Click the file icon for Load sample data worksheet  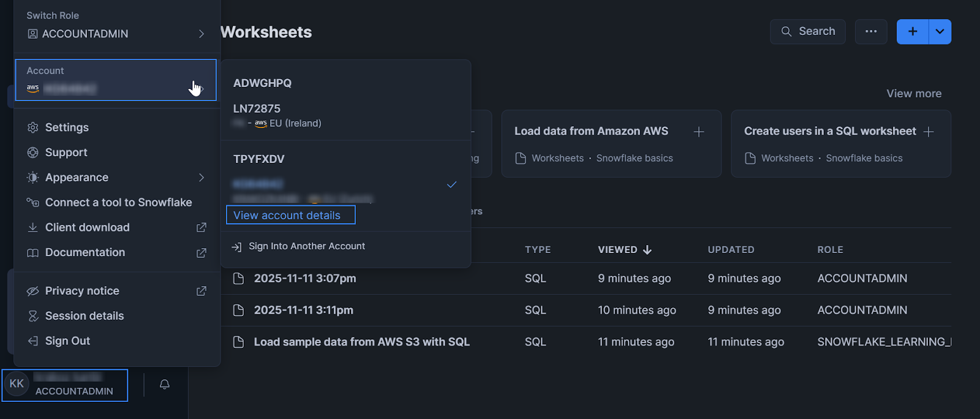click(x=239, y=342)
